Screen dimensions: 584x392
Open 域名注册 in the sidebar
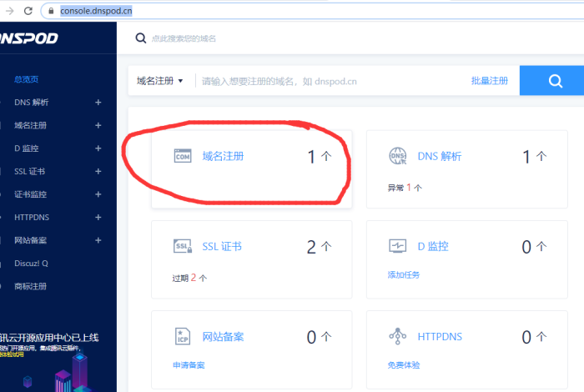30,125
